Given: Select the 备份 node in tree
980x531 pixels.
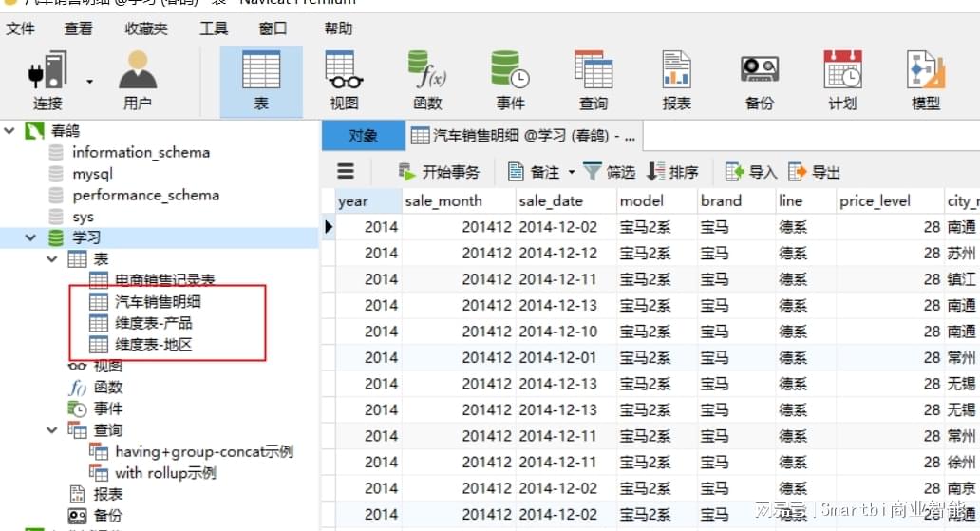Looking at the screenshot, I should click(x=108, y=516).
